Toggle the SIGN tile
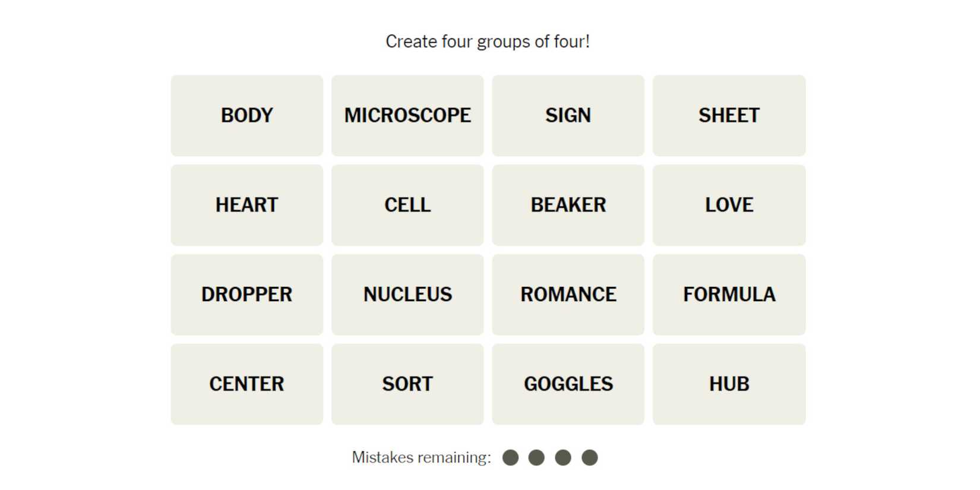Viewport: 980px width, 490px height. click(568, 115)
